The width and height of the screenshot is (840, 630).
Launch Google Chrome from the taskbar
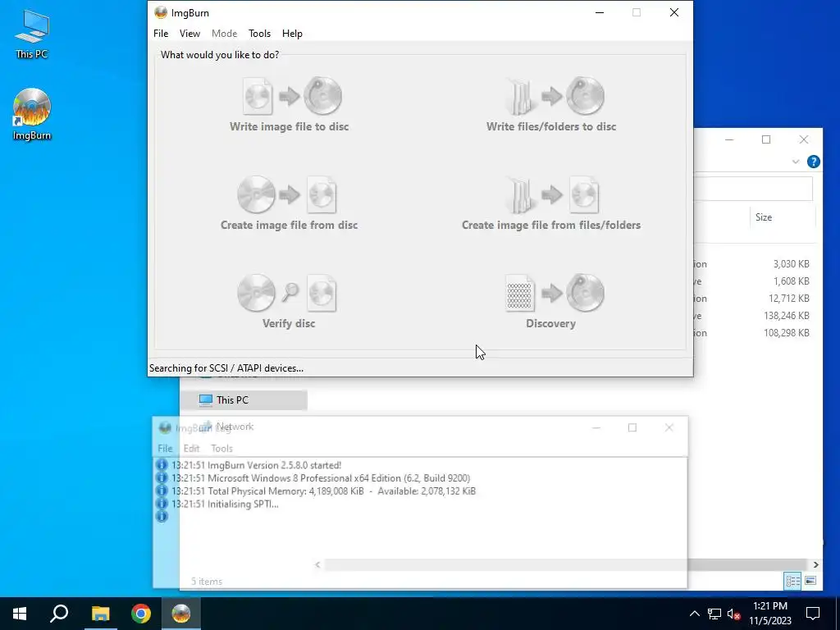tap(141, 614)
